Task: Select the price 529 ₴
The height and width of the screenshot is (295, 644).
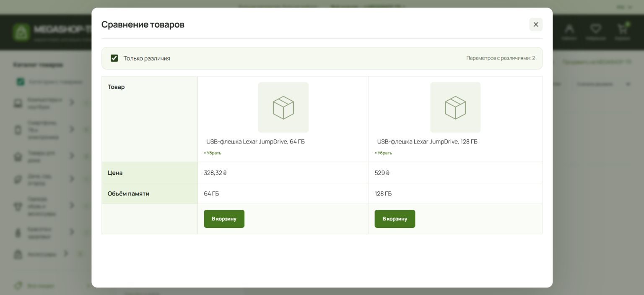Action: [x=382, y=172]
